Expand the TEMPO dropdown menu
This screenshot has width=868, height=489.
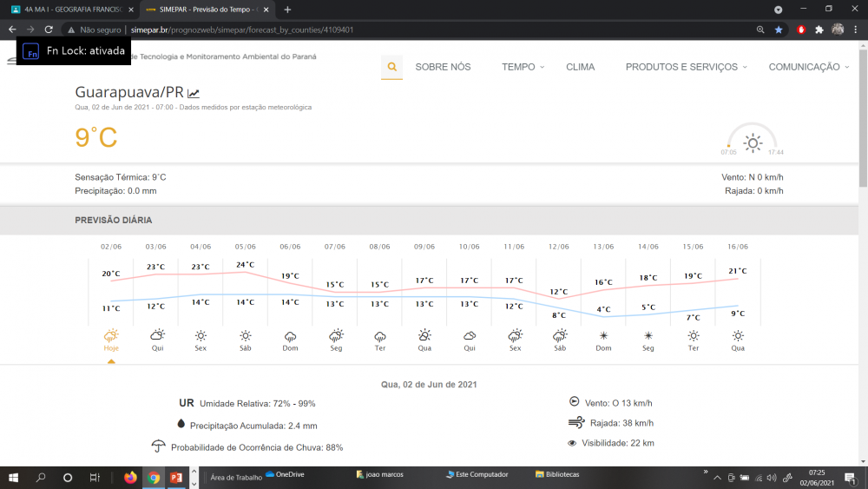tap(523, 67)
